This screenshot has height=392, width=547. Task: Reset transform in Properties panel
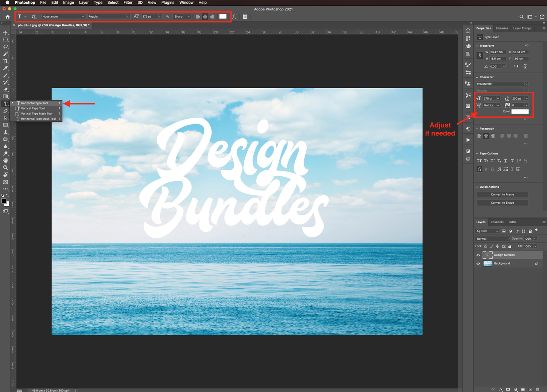(527, 46)
